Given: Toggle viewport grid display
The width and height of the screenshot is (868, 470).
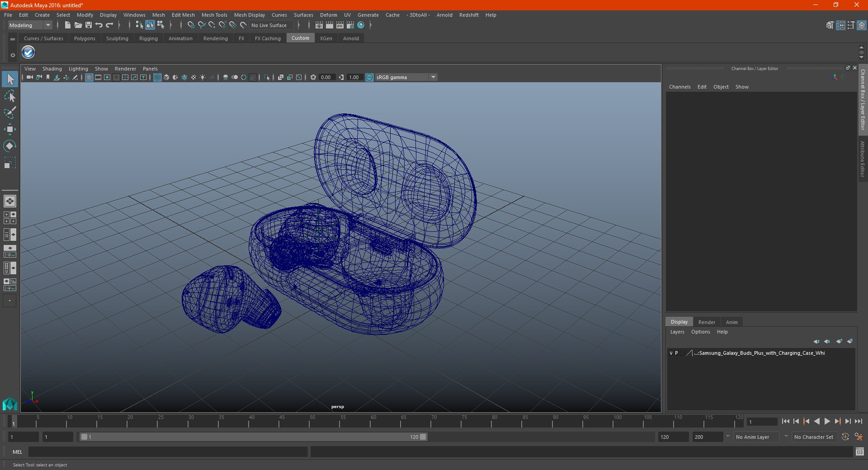Looking at the screenshot, I should [89, 77].
